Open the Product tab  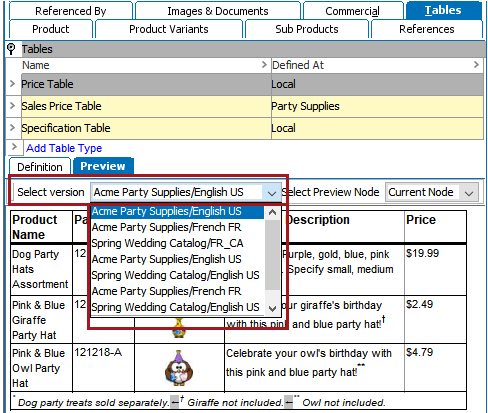point(51,29)
